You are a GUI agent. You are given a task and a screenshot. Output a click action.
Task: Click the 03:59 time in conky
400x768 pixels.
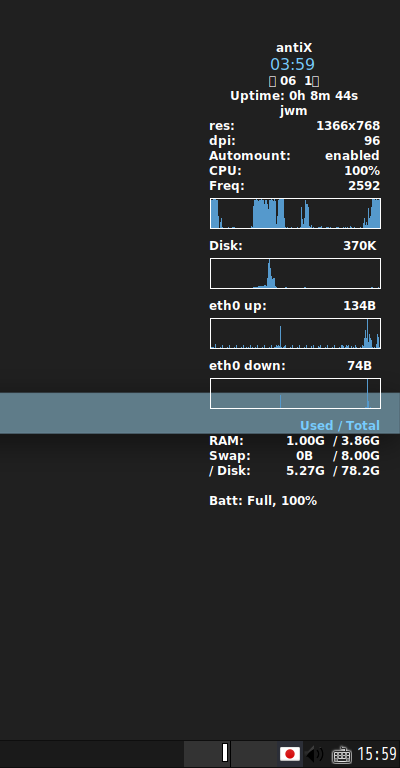tap(292, 64)
